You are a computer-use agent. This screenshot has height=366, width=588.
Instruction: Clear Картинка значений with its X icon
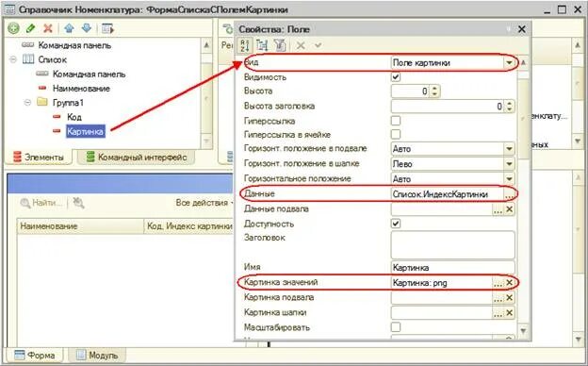pos(509,283)
